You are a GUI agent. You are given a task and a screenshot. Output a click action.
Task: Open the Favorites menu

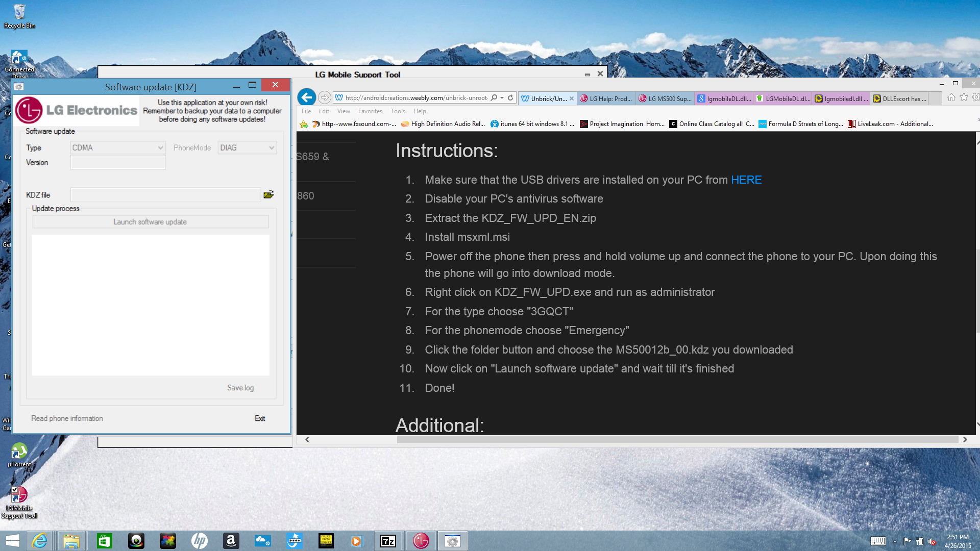370,111
